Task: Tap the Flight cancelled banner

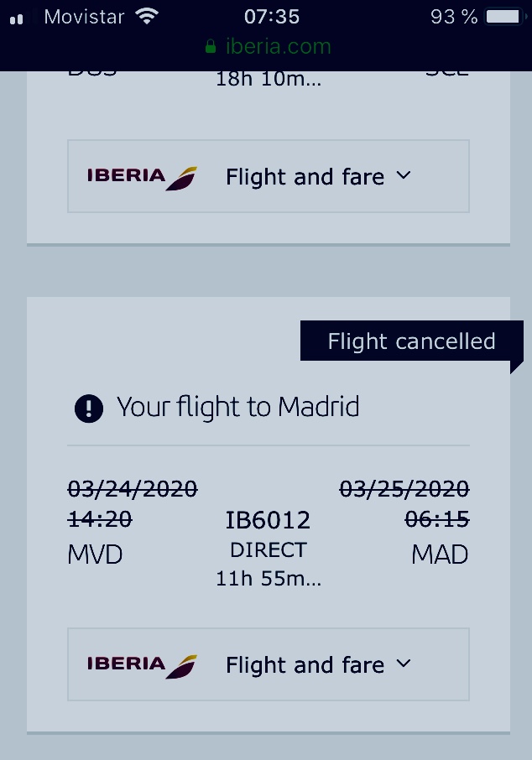Action: pyautogui.click(x=411, y=341)
